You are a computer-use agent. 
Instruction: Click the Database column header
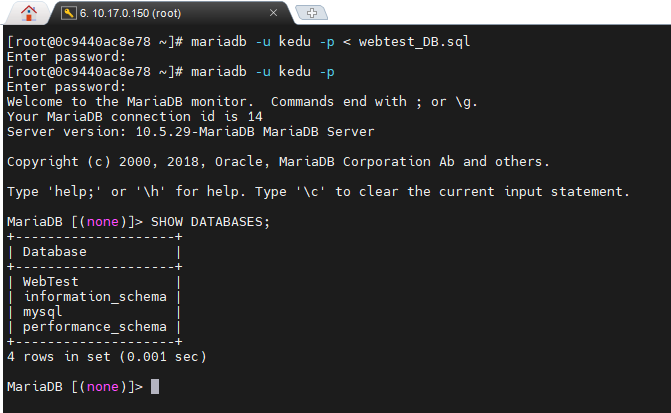click(54, 251)
